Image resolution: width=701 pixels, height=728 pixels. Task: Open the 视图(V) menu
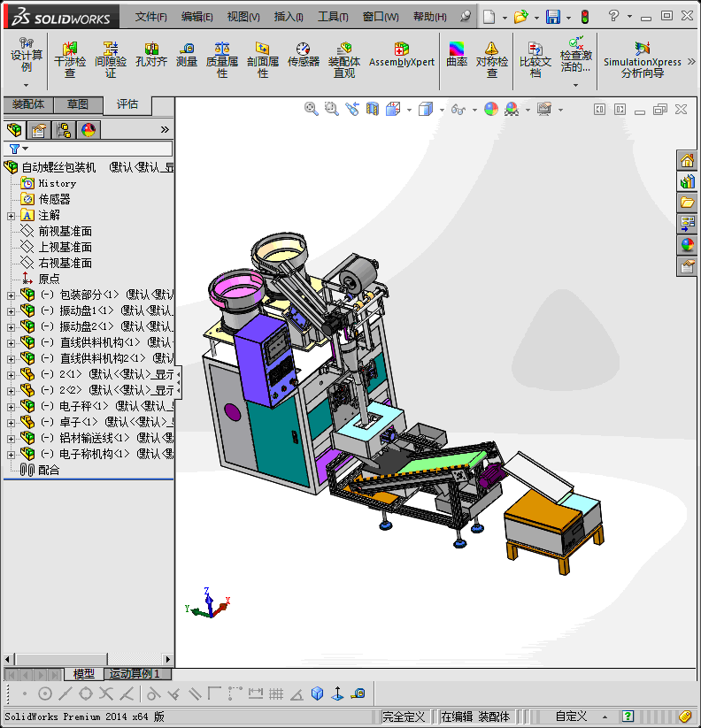[x=243, y=17]
